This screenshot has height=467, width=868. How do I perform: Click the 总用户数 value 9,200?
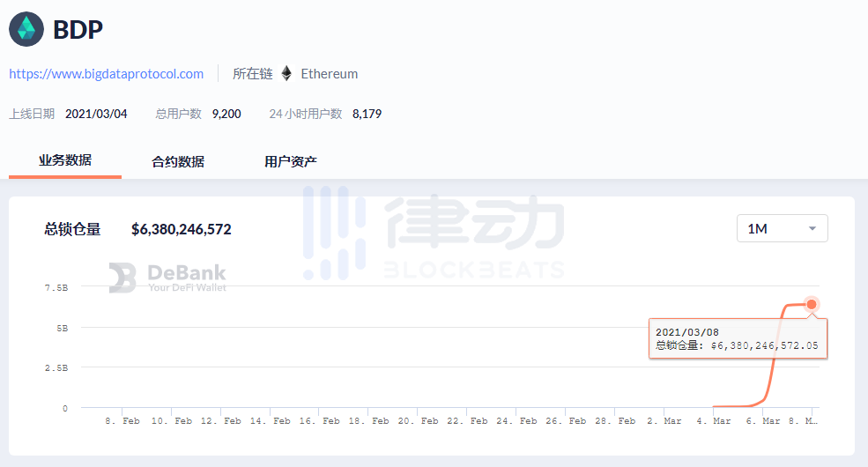[226, 114]
